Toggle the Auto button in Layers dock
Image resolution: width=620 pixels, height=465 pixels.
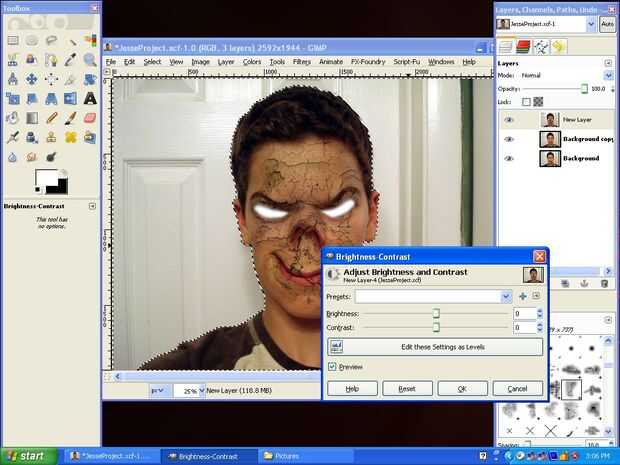pyautogui.click(x=607, y=24)
